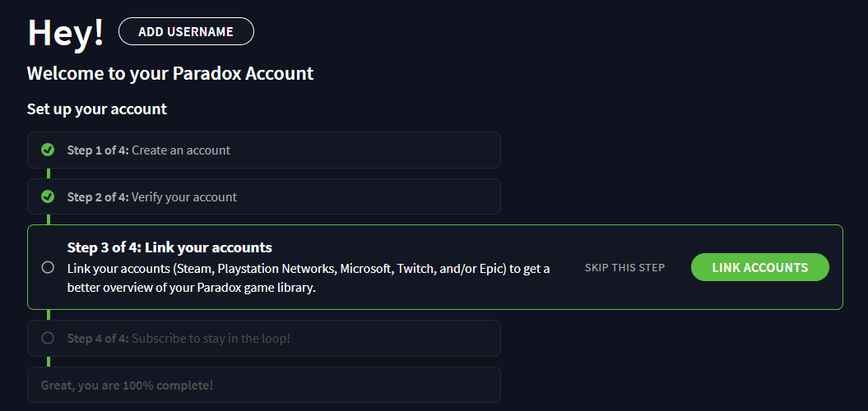The height and width of the screenshot is (411, 868).
Task: Click the green progress line below Step 4
Action: (49, 361)
